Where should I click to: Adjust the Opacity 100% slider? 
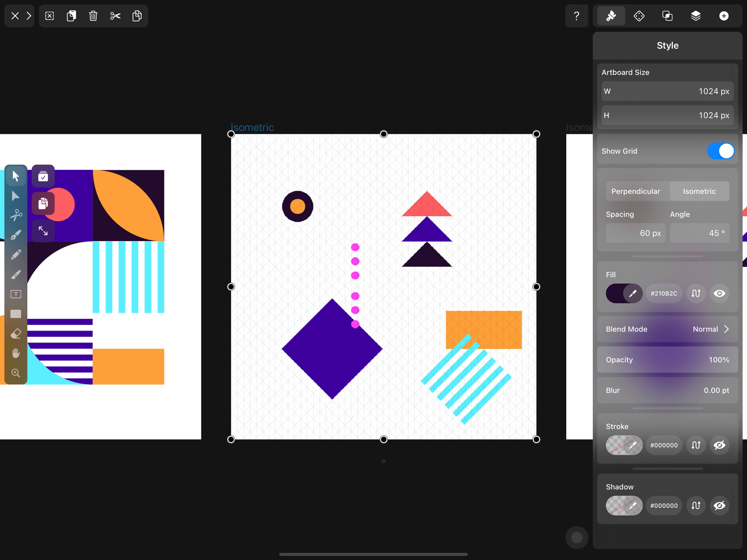[667, 360]
